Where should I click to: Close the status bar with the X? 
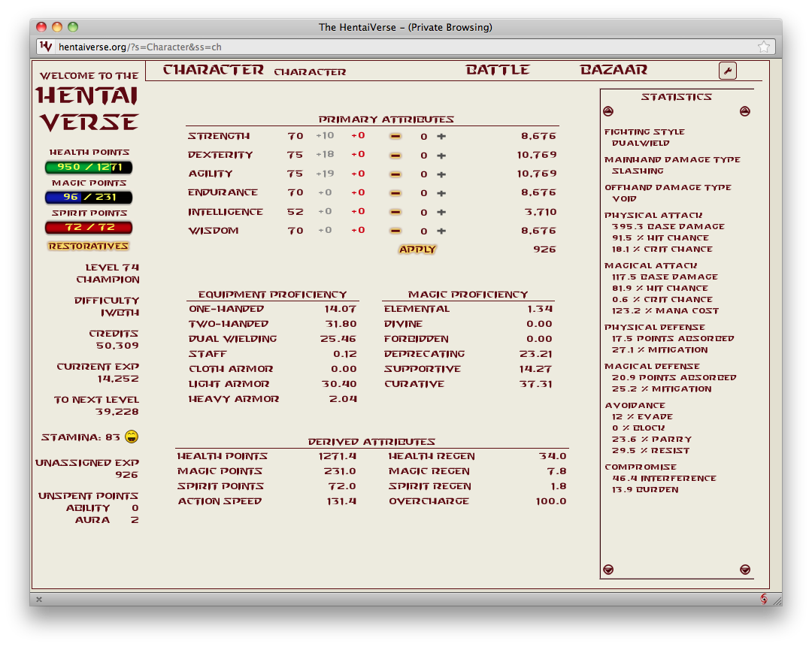tap(39, 600)
